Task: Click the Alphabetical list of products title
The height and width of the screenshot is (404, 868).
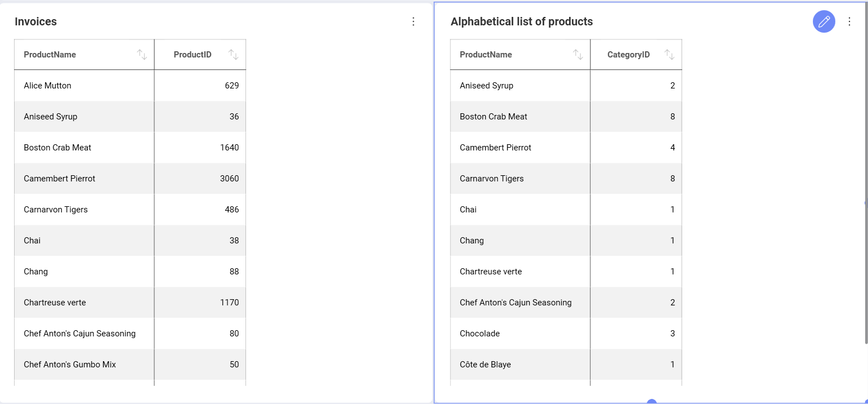Action: tap(521, 21)
